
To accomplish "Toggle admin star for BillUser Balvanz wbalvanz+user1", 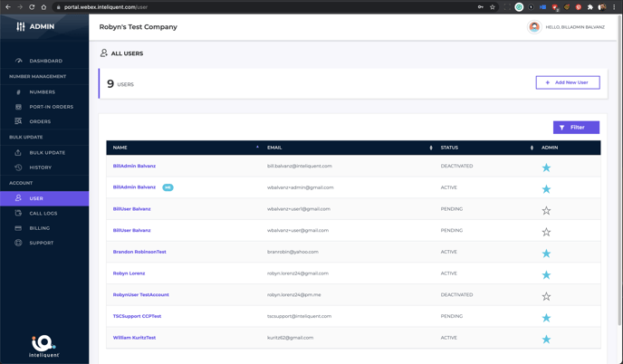I will click(x=546, y=211).
